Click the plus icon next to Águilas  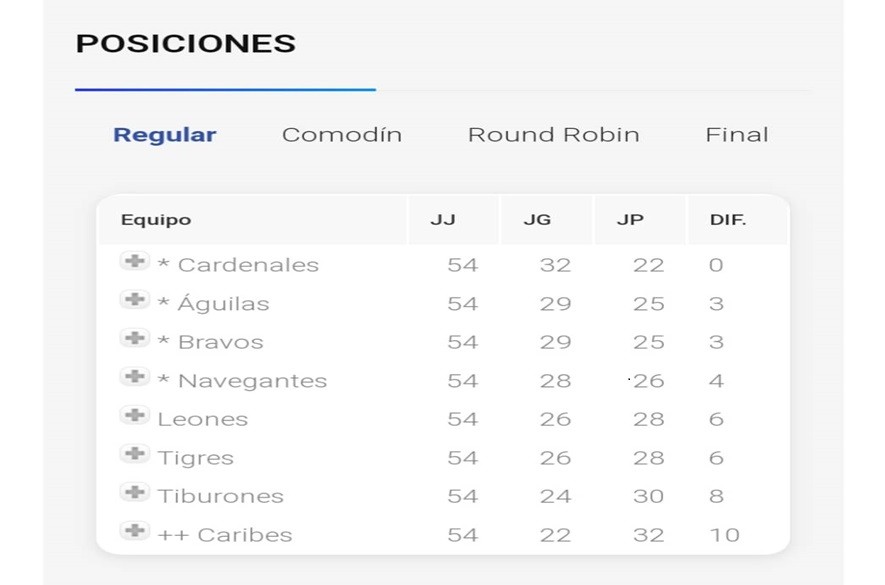tap(134, 302)
